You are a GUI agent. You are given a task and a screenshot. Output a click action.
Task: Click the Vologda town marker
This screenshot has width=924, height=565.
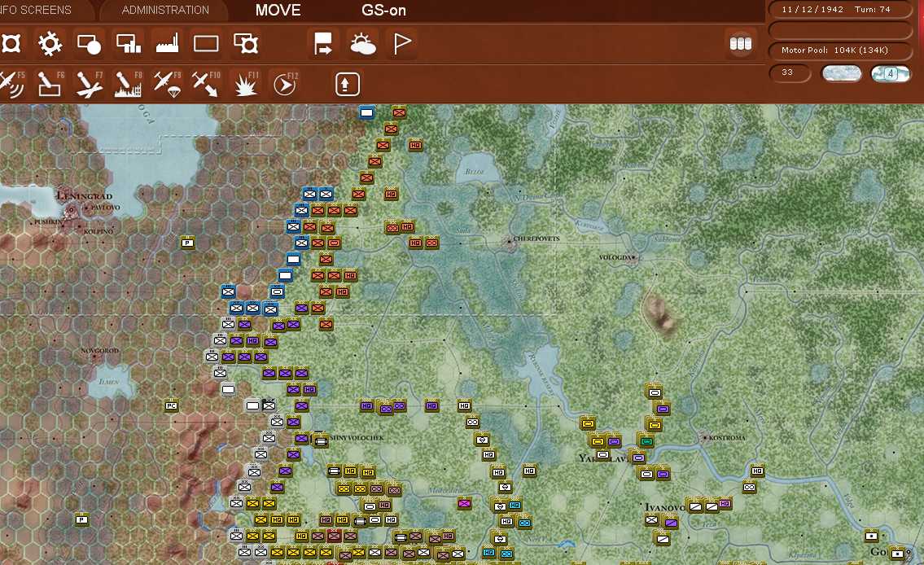[x=634, y=257]
